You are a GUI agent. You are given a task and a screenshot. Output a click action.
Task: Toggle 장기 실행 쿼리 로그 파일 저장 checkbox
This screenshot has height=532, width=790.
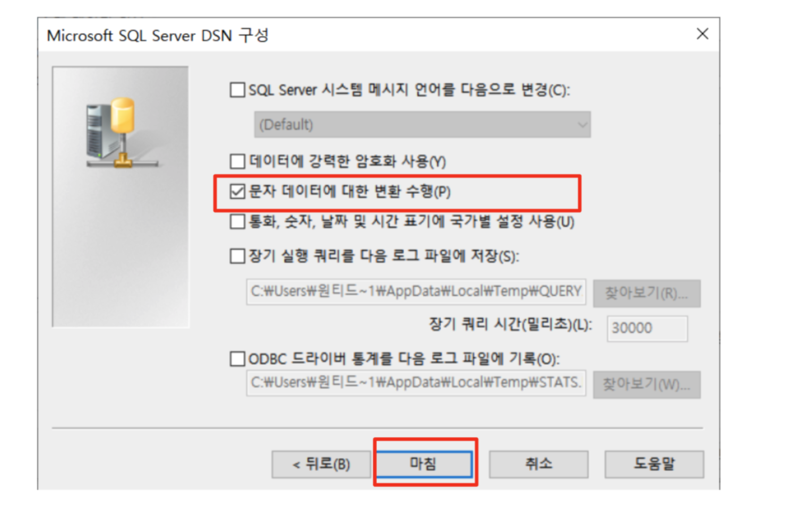tap(237, 256)
